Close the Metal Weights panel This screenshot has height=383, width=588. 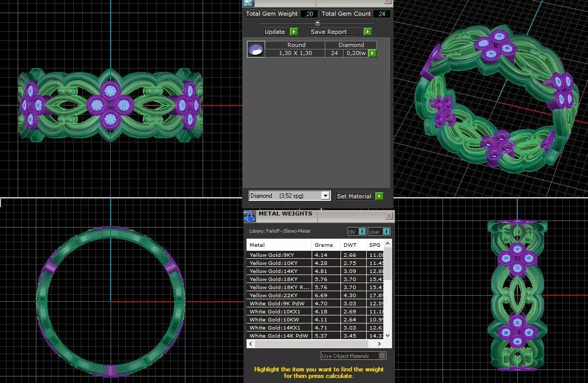pyautogui.click(x=389, y=215)
